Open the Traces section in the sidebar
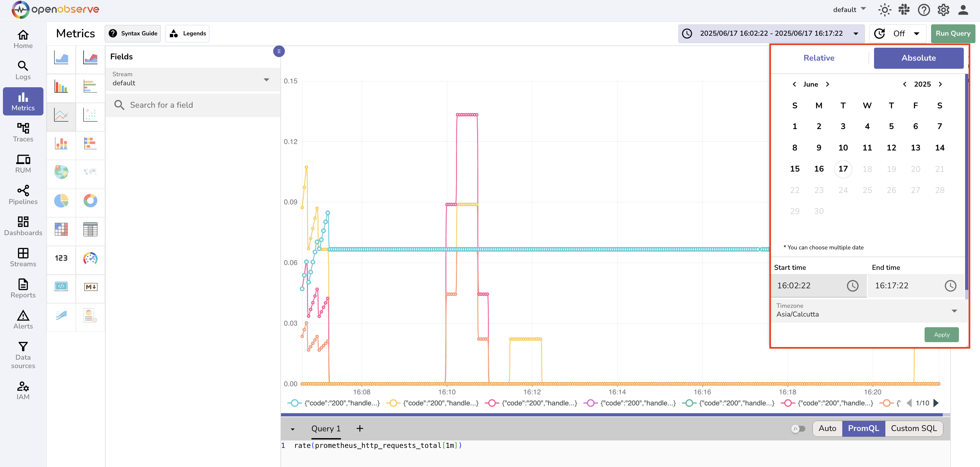This screenshot has width=980, height=467. pyautogui.click(x=23, y=132)
